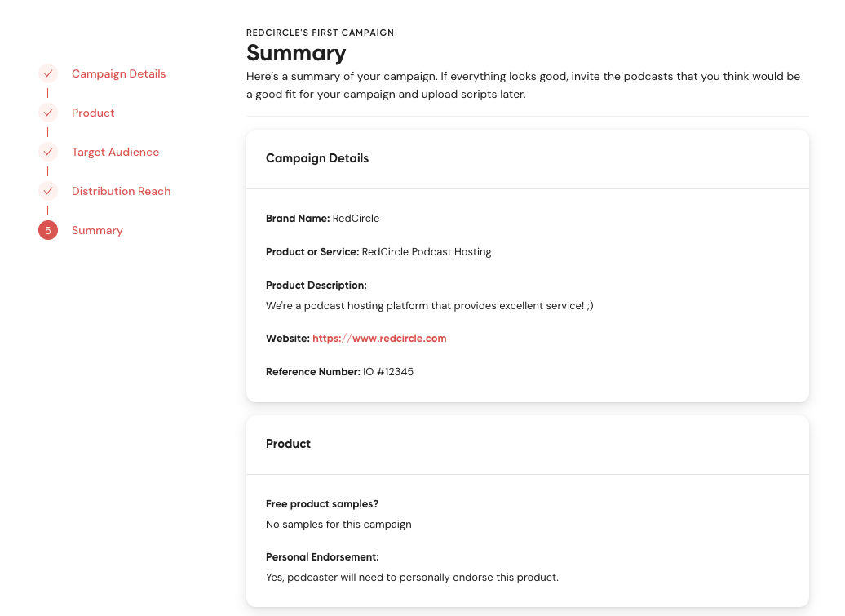Screen dimensions: 845x616
Task: Open the Product step in sidebar
Action: [x=93, y=113]
